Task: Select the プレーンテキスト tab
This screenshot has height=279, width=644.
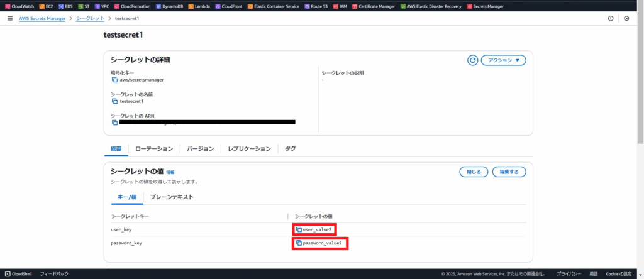Action: point(172,197)
